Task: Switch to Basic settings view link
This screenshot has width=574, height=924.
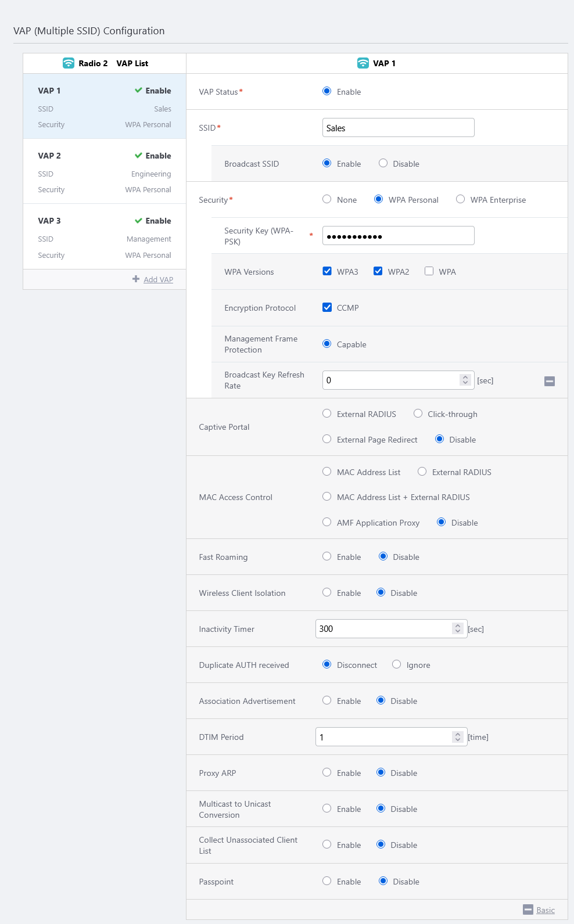Action: pos(545,910)
